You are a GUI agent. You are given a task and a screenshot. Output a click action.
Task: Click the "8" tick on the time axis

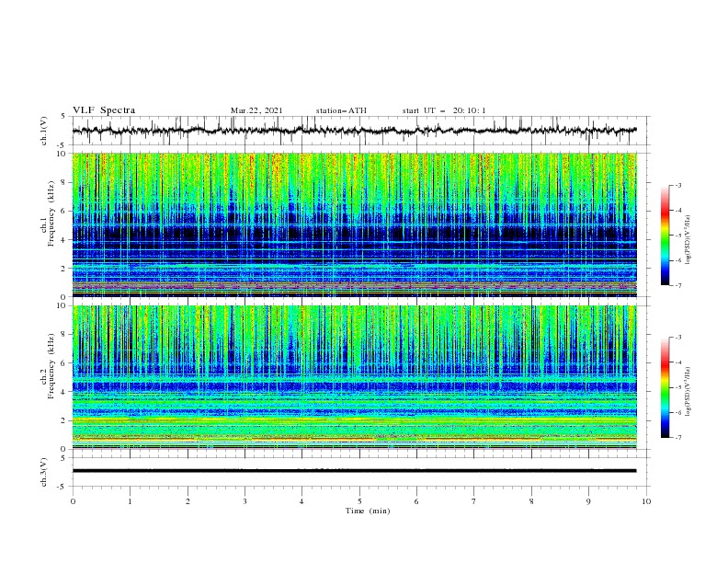[x=531, y=501]
